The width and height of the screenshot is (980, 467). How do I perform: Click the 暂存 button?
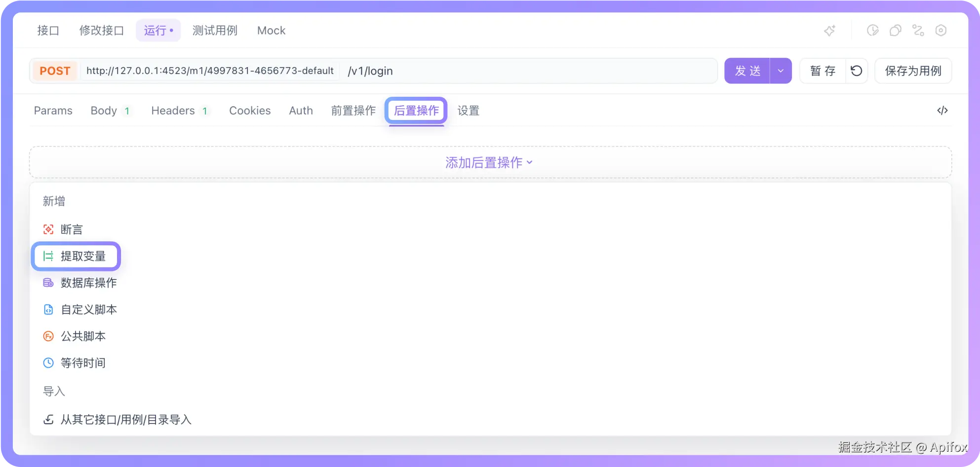823,71
